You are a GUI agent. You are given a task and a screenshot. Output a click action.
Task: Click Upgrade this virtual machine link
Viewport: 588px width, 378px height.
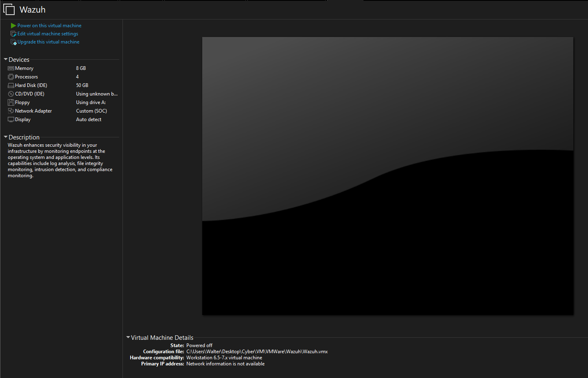[48, 42]
